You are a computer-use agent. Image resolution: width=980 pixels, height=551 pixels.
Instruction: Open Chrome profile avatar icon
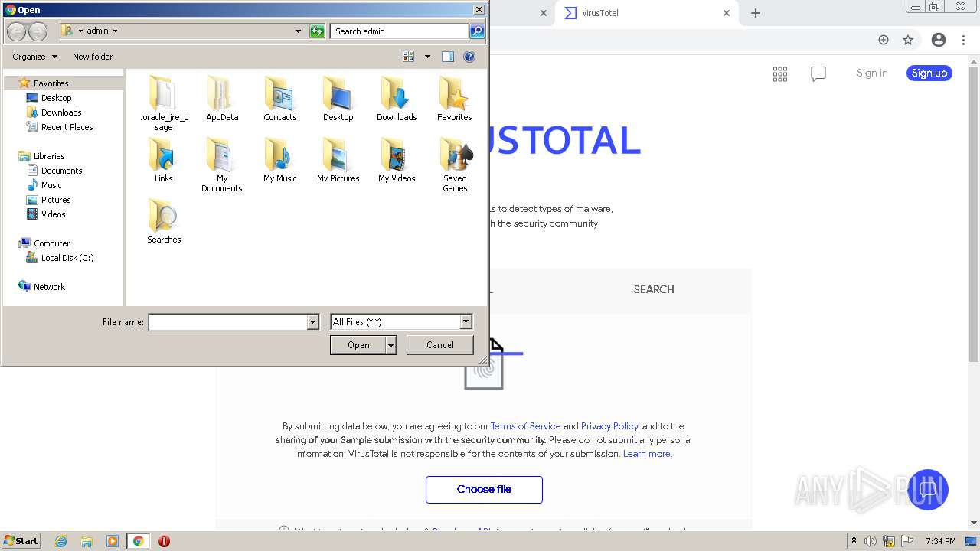point(939,40)
